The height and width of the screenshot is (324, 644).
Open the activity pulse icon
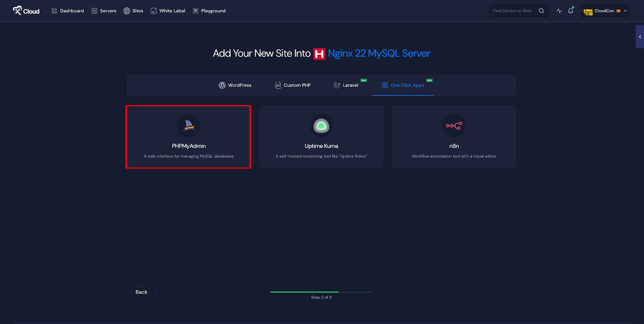click(559, 11)
